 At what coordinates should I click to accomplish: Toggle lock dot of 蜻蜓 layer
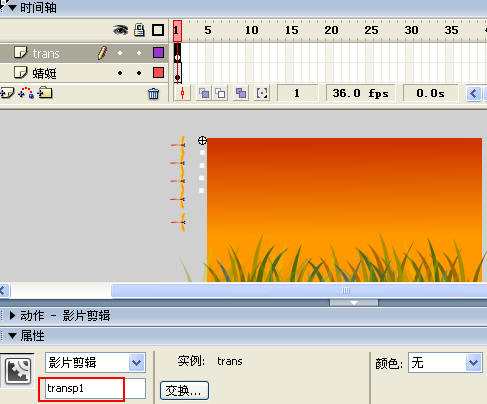[139, 73]
